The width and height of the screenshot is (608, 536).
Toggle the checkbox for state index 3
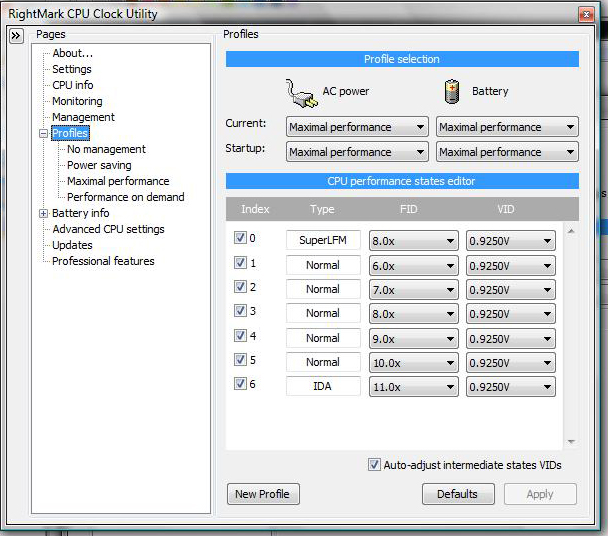coord(240,311)
